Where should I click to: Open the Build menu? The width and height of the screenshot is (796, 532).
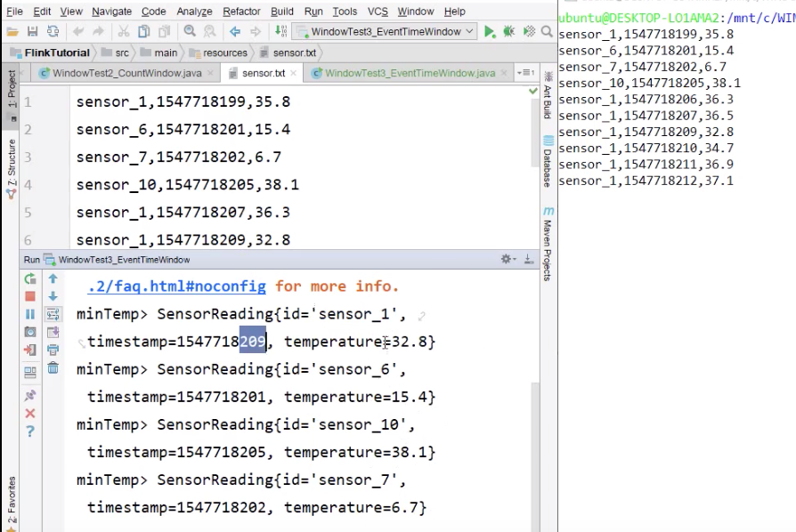point(281,12)
